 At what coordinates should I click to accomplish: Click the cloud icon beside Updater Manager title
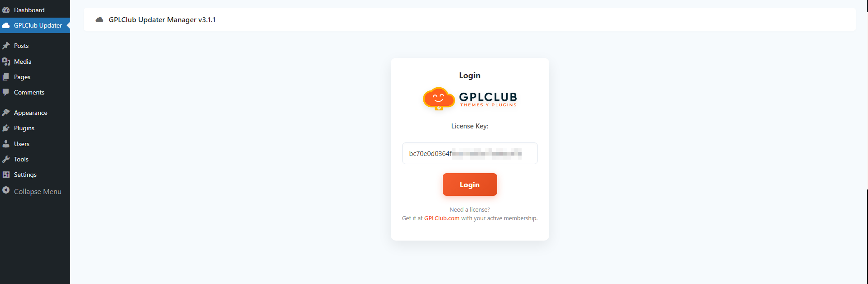point(99,19)
